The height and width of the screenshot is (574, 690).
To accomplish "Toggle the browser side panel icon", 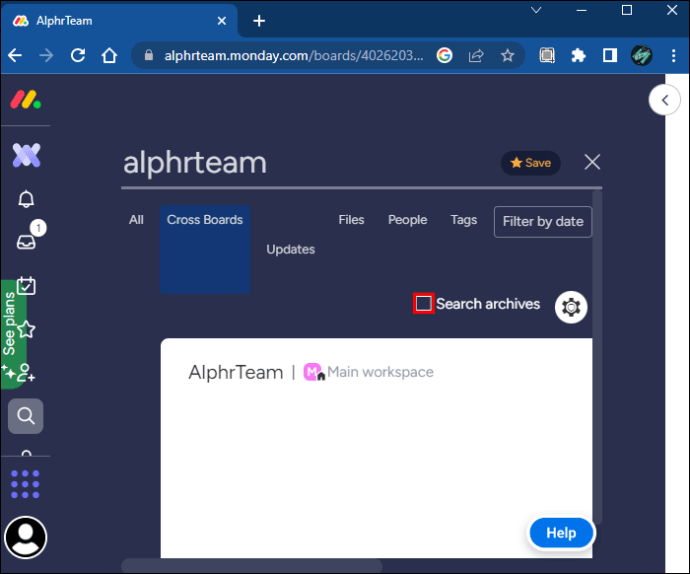I will pos(610,55).
